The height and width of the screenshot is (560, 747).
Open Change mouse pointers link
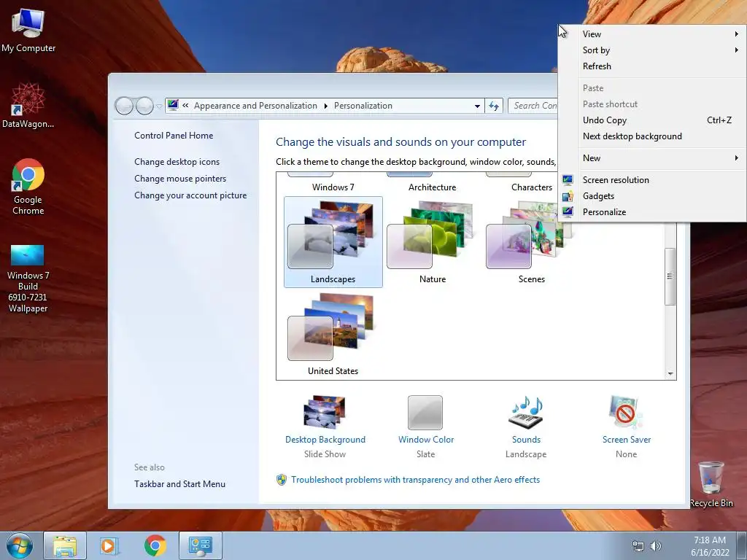(180, 179)
